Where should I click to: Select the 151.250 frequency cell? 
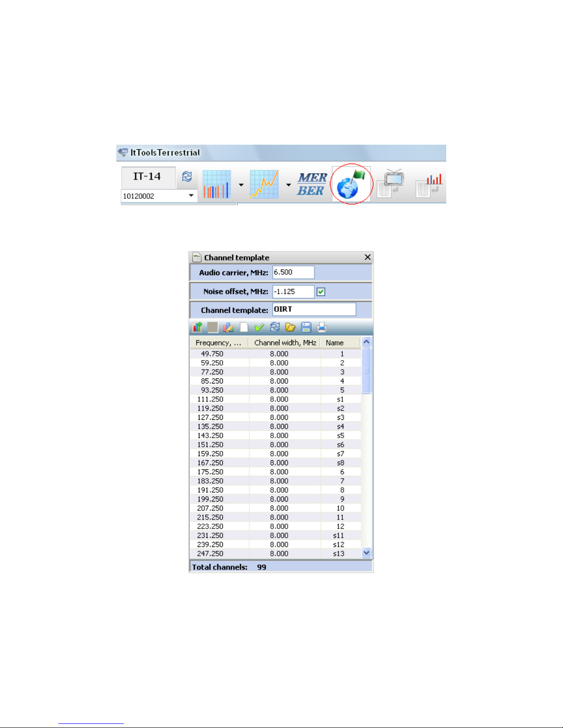pyautogui.click(x=220, y=445)
